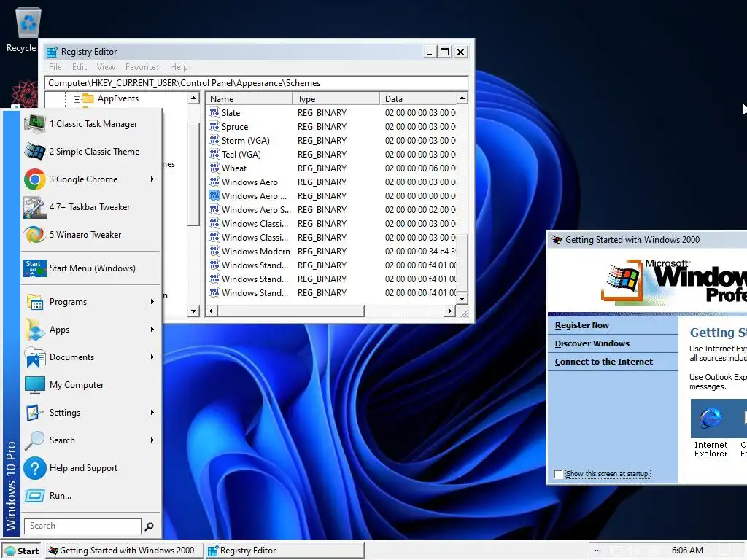This screenshot has width=747, height=560.
Task: Open the Search menu item with magnifier
Action: (91, 440)
